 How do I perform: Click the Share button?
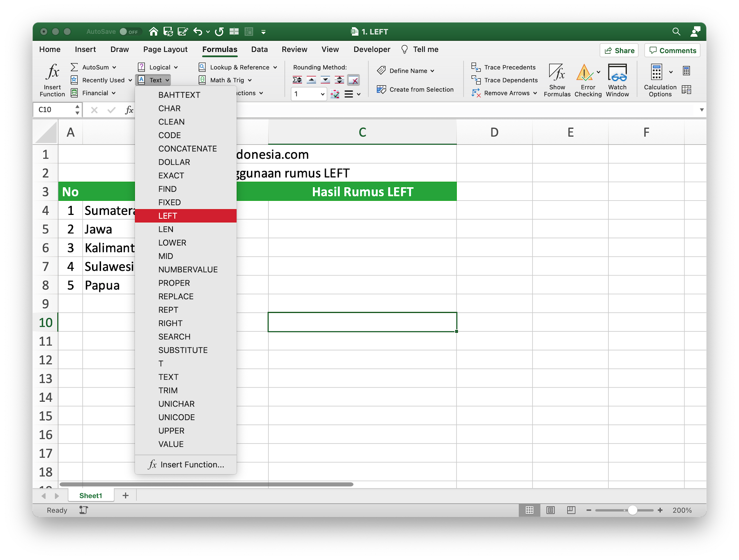[x=619, y=50]
